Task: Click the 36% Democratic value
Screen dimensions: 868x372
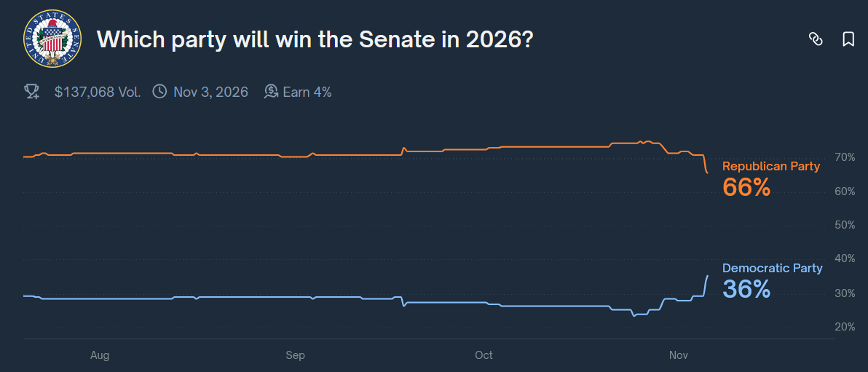Action: tap(746, 289)
